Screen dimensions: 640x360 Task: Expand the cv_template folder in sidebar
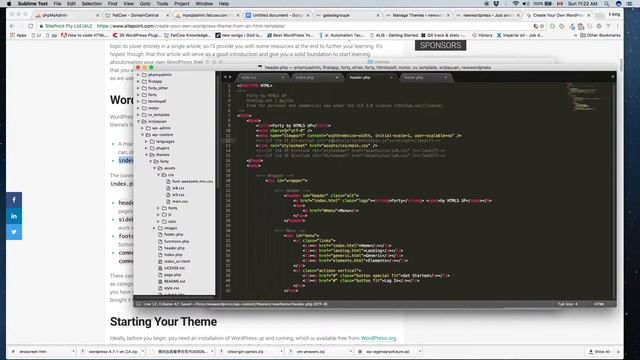click(x=138, y=115)
